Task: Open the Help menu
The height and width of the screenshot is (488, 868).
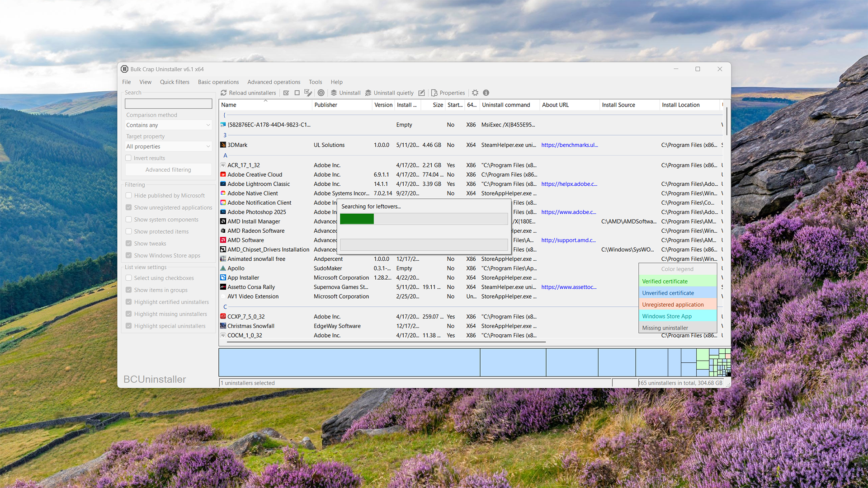Action: pos(337,82)
